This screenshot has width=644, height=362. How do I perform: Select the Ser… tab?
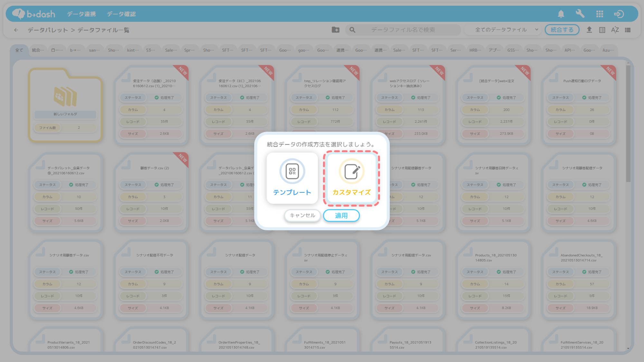[455, 50]
